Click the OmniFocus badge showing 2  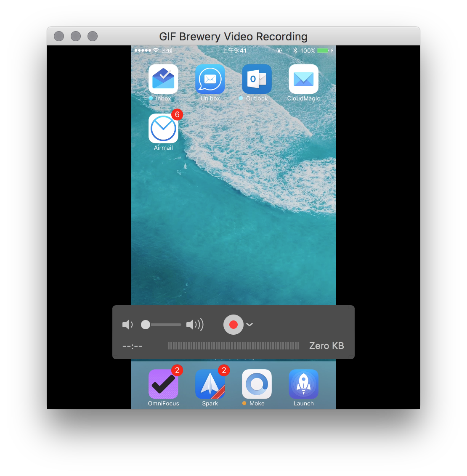pos(177,370)
